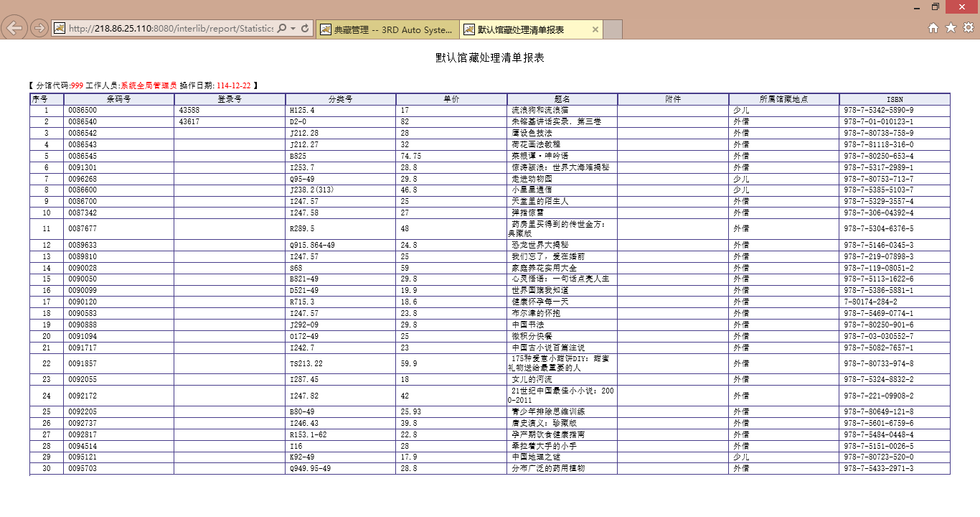Click classification Q95-49
The width and height of the screenshot is (980, 517).
pyautogui.click(x=302, y=179)
